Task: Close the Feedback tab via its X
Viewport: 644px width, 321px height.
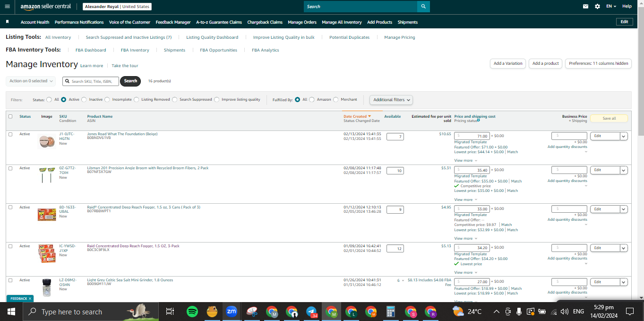Action: pyautogui.click(x=30, y=299)
